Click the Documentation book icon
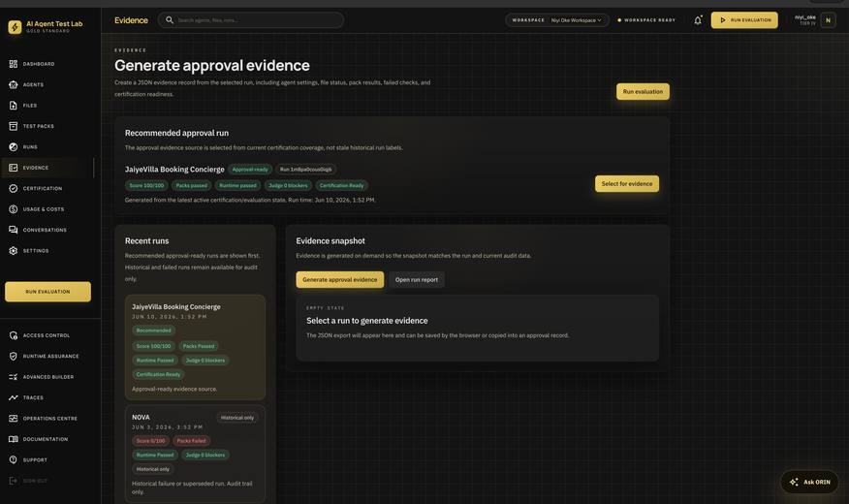 [x=13, y=439]
